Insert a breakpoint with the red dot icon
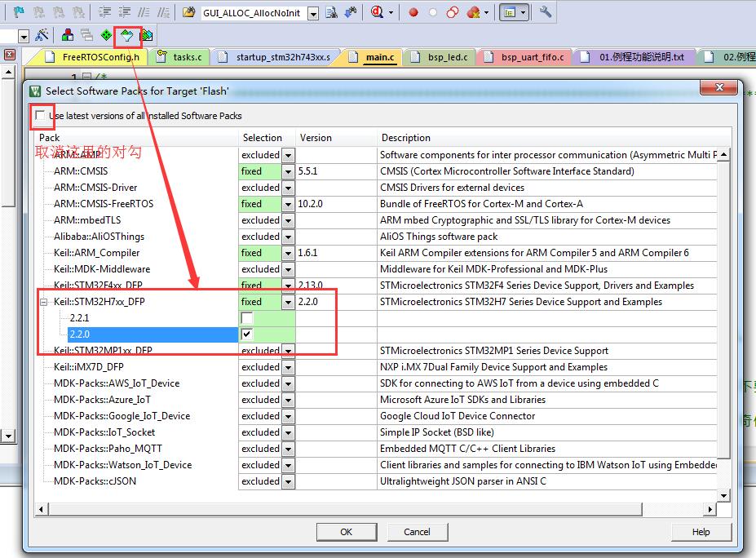756x558 pixels. (413, 13)
